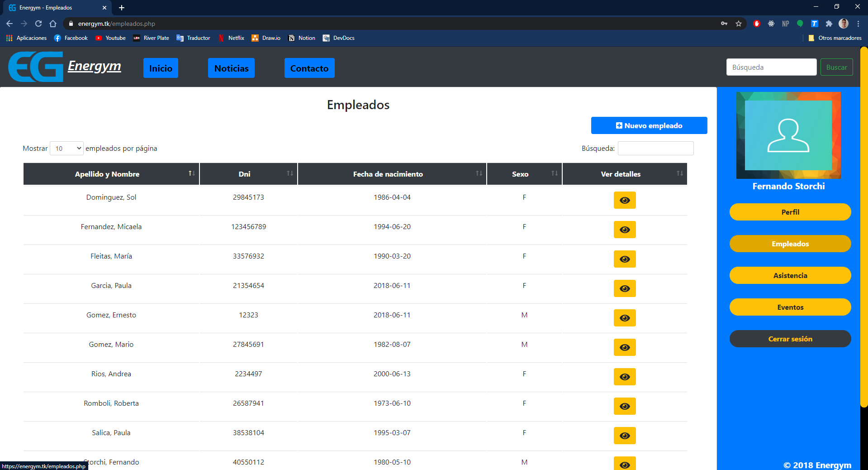
Task: Go to Contacto in the navbar
Action: tap(309, 68)
